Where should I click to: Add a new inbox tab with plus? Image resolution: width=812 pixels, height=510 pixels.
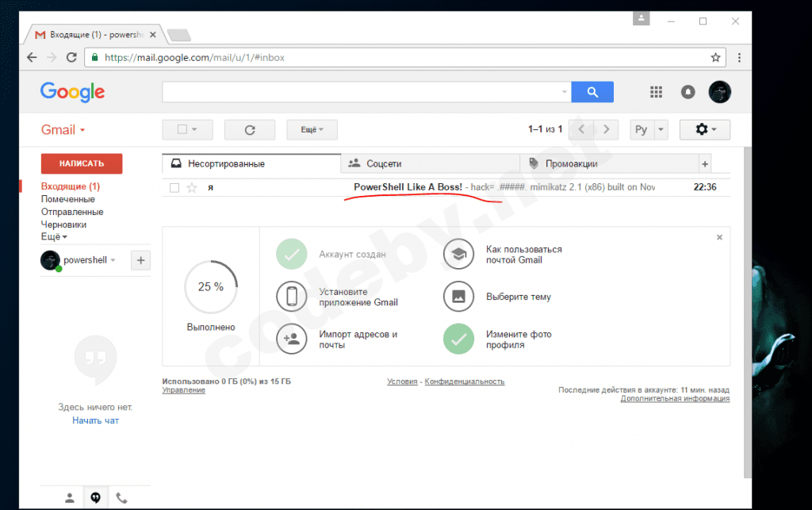(705, 164)
